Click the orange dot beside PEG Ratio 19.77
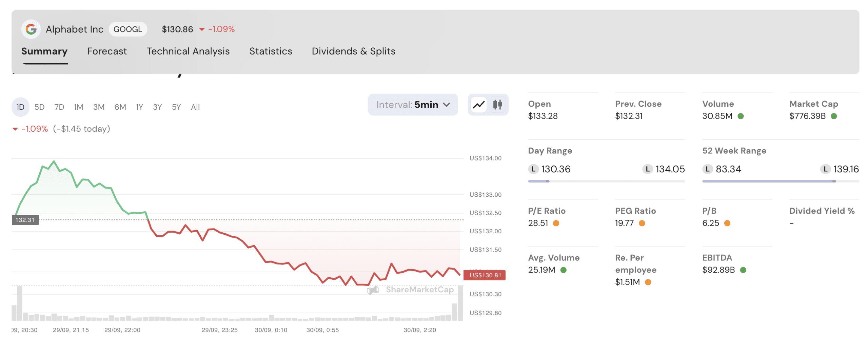The image size is (868, 343). click(642, 222)
